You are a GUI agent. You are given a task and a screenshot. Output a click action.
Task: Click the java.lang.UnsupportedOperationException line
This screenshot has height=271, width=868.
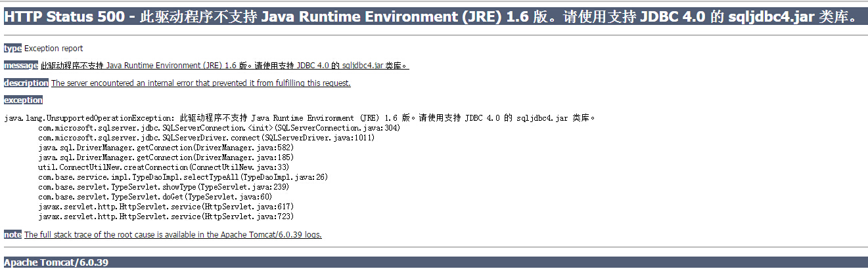(300, 118)
